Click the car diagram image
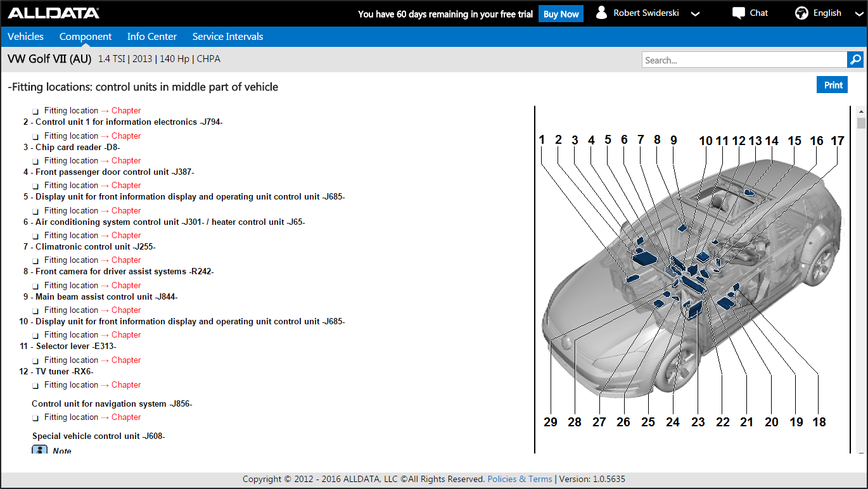Screen dimensions: 868x489 click(692, 279)
